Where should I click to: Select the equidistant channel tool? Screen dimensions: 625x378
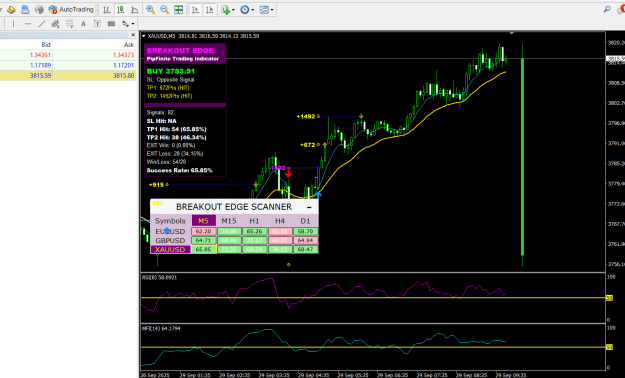coord(55,24)
